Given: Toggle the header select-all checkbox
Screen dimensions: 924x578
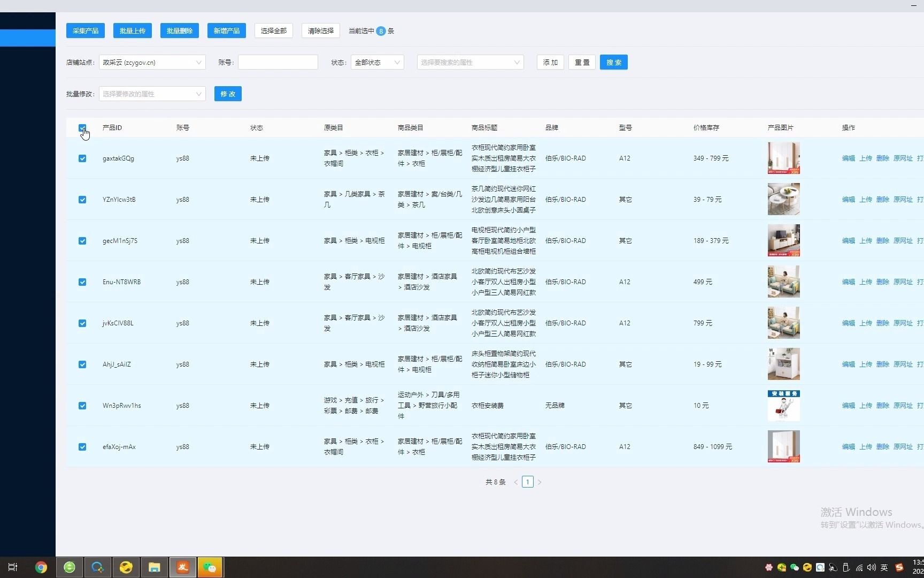Looking at the screenshot, I should [x=82, y=128].
